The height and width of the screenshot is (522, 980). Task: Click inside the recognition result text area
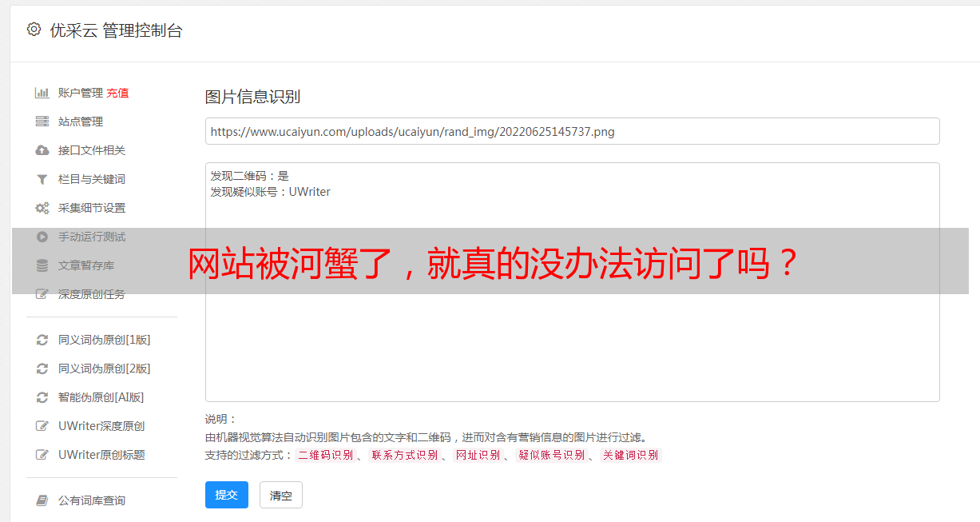point(572,282)
